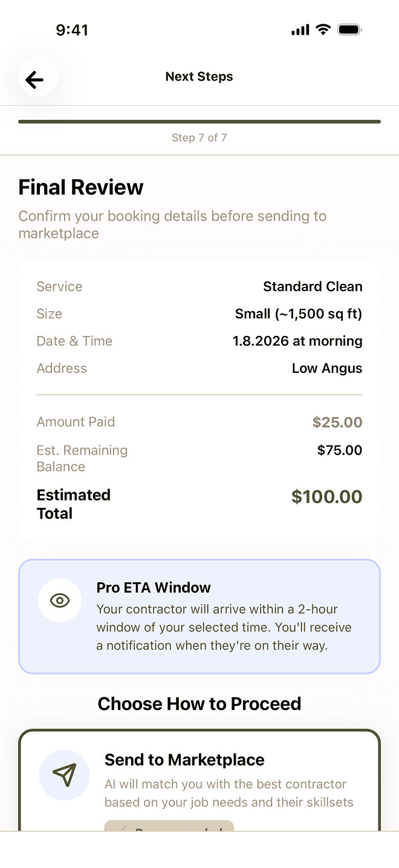
Task: Tap the eye icon in Pro ETA Window
Action: [60, 600]
